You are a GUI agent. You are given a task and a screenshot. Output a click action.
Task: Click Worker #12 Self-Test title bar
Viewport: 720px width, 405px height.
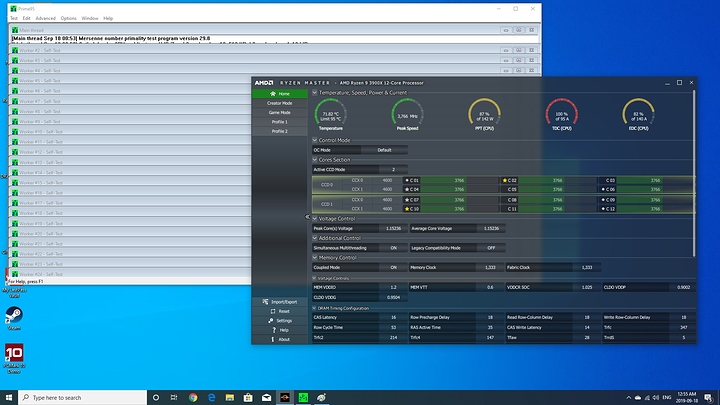130,152
